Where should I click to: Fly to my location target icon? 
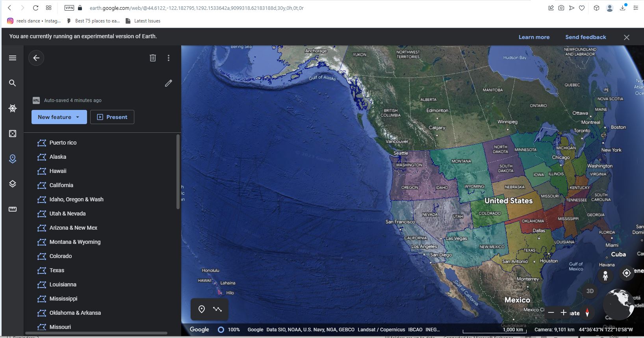pos(627,273)
